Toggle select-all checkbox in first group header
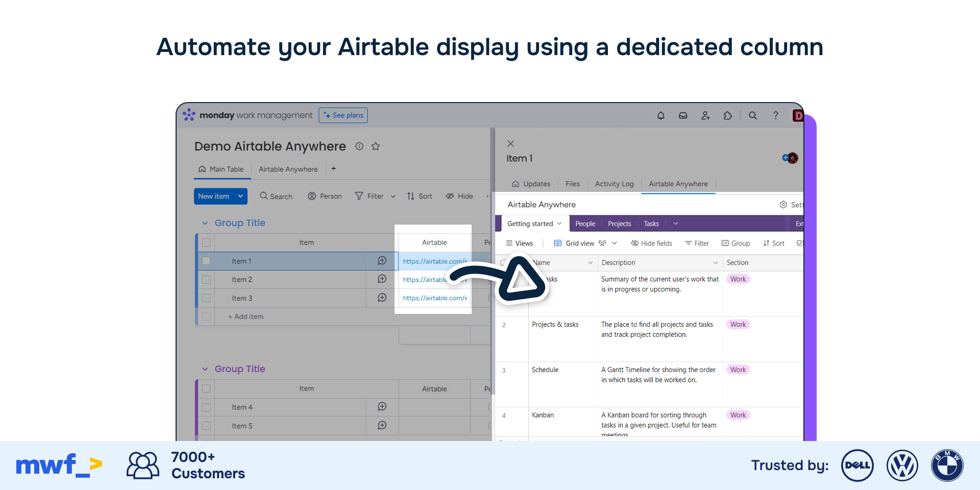This screenshot has height=490, width=980. 206,242
